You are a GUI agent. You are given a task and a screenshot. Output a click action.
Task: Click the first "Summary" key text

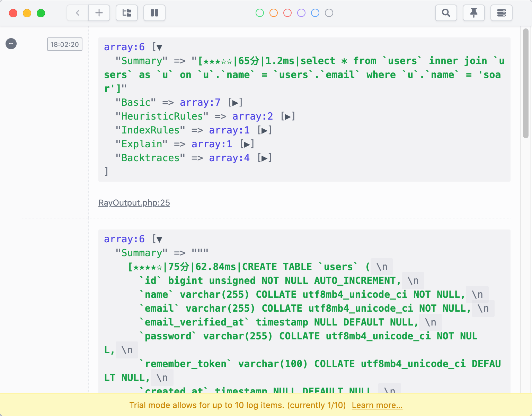pos(142,61)
